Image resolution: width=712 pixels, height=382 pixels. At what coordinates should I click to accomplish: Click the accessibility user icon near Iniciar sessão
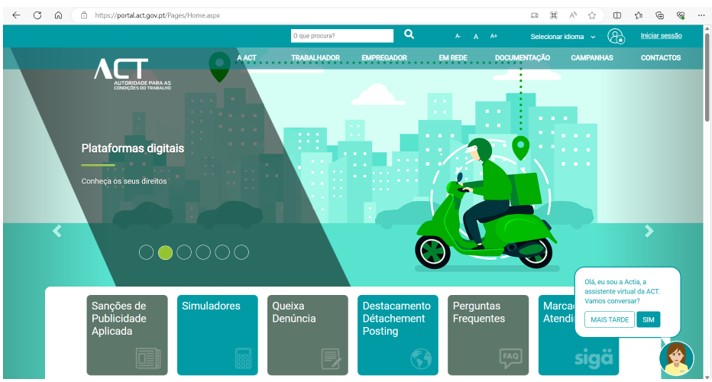(x=616, y=36)
